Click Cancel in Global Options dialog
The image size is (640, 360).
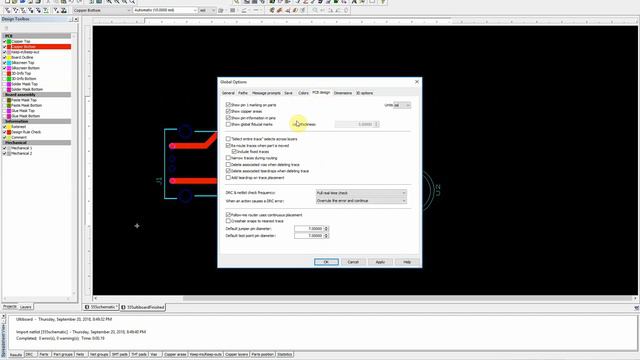coord(353,262)
